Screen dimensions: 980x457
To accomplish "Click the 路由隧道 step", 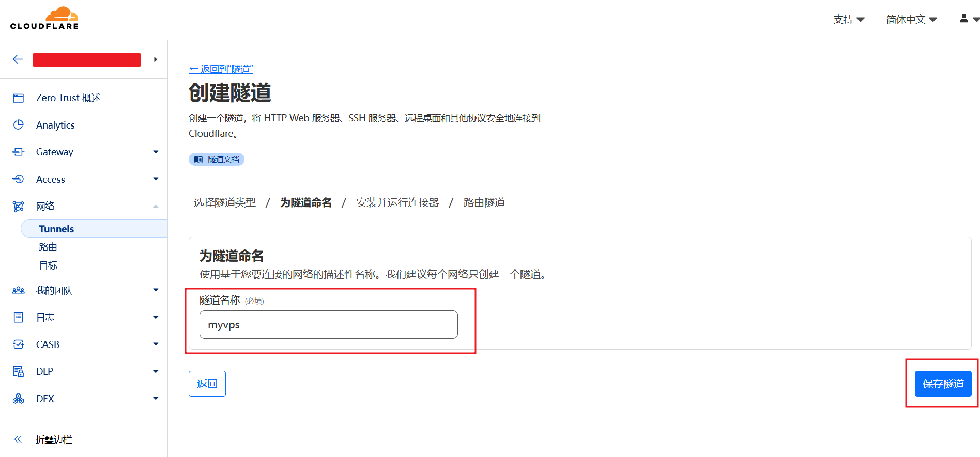I will point(484,203).
